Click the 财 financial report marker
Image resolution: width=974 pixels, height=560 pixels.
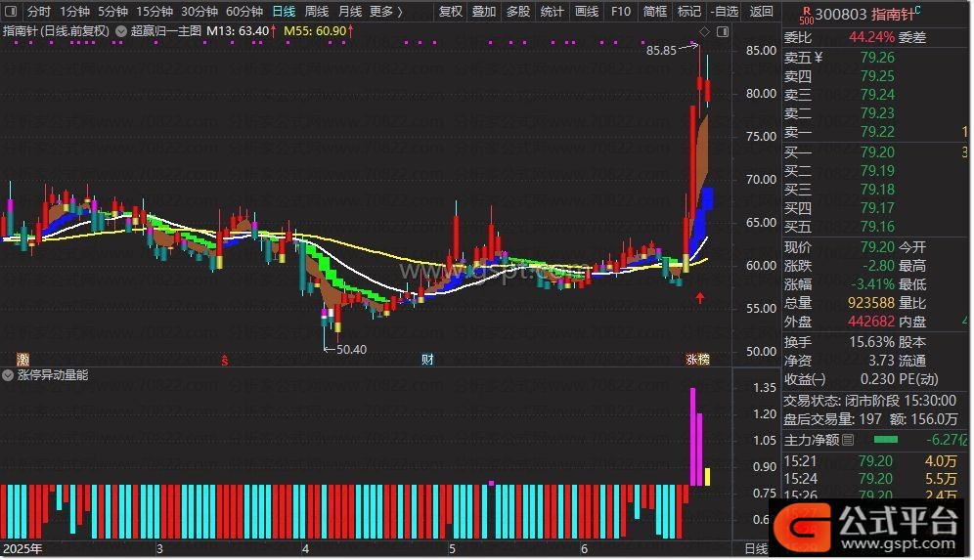pos(427,359)
